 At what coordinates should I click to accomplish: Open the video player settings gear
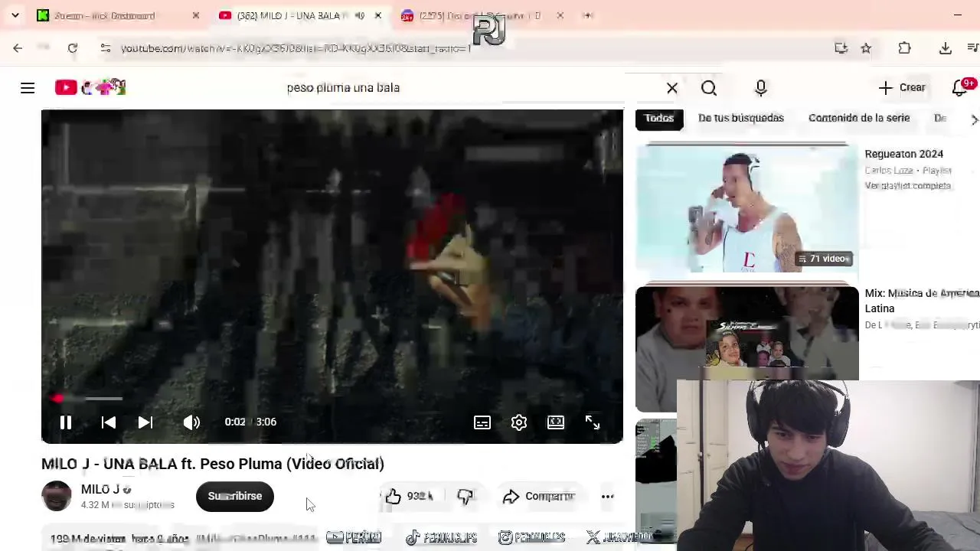519,422
